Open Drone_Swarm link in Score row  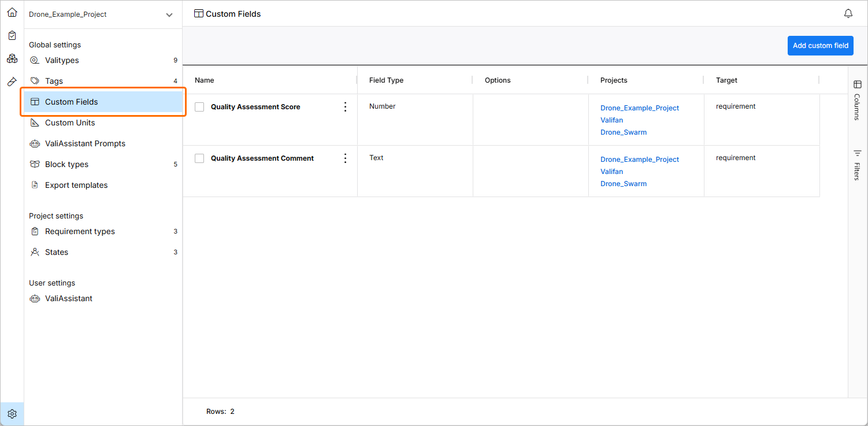(x=623, y=132)
